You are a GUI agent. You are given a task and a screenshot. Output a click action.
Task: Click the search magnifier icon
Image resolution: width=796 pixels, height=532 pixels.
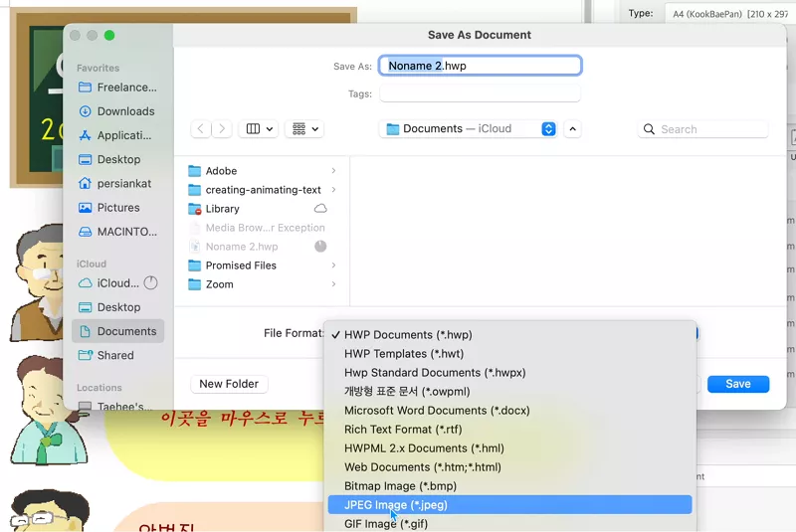point(649,129)
